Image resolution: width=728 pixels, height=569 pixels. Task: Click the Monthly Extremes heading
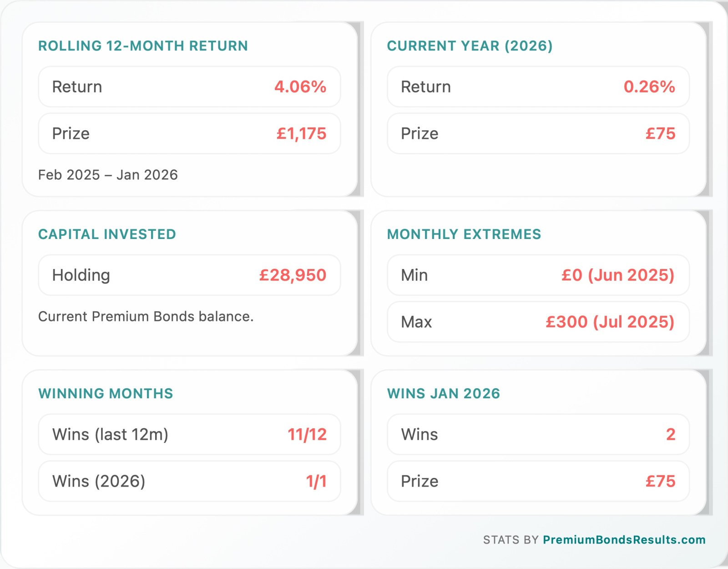[x=464, y=234]
